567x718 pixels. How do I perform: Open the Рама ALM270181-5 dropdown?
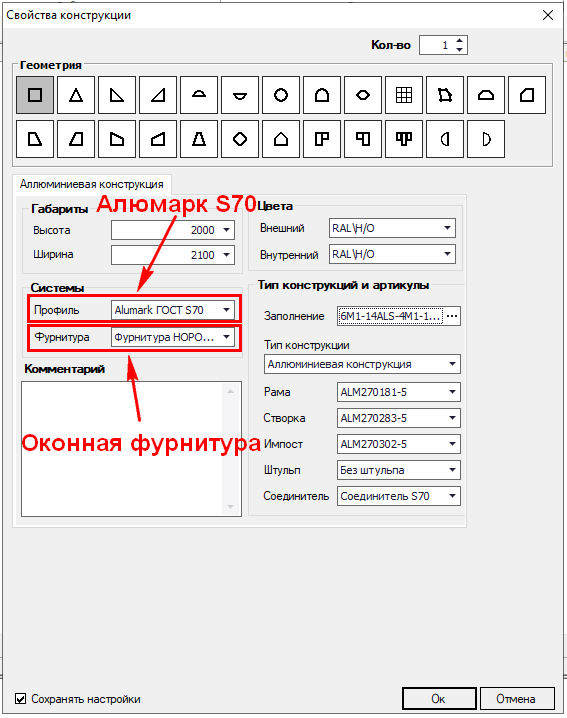click(x=453, y=392)
